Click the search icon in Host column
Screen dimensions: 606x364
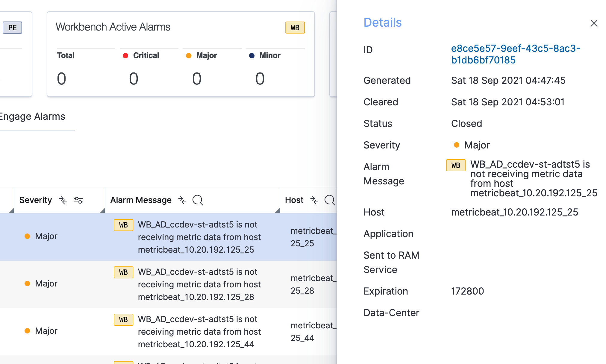(329, 200)
